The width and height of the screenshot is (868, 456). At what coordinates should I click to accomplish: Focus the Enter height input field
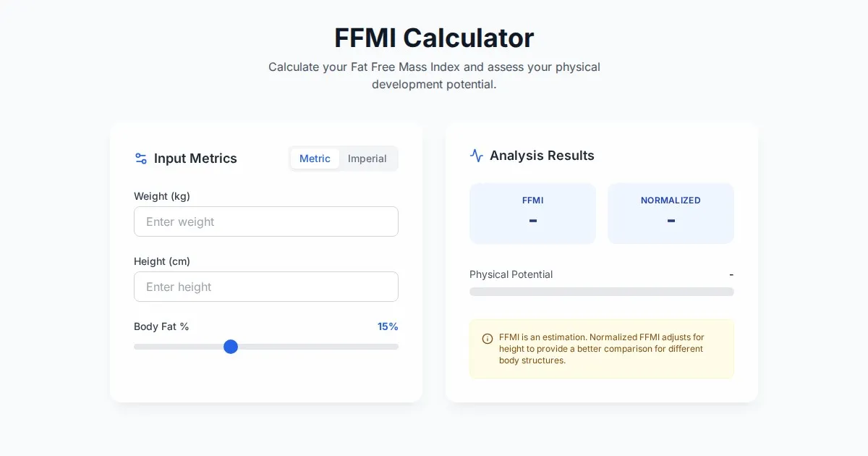266,287
